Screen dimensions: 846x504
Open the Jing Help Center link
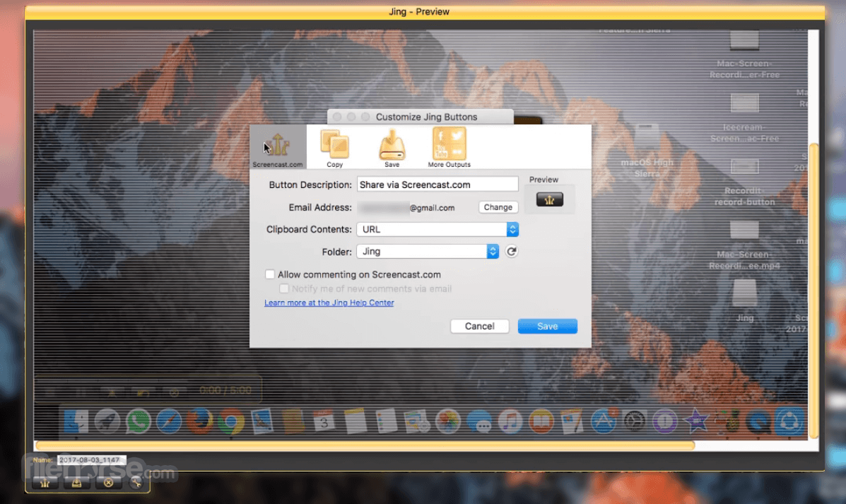click(329, 303)
